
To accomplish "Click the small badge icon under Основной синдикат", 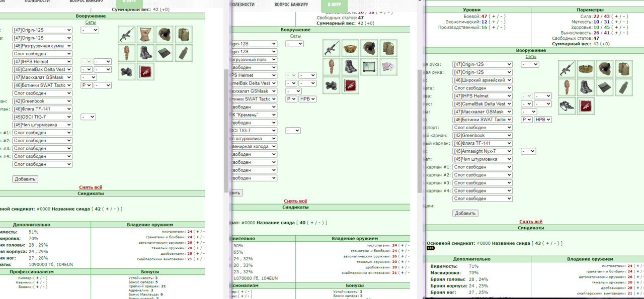I will (430, 248).
